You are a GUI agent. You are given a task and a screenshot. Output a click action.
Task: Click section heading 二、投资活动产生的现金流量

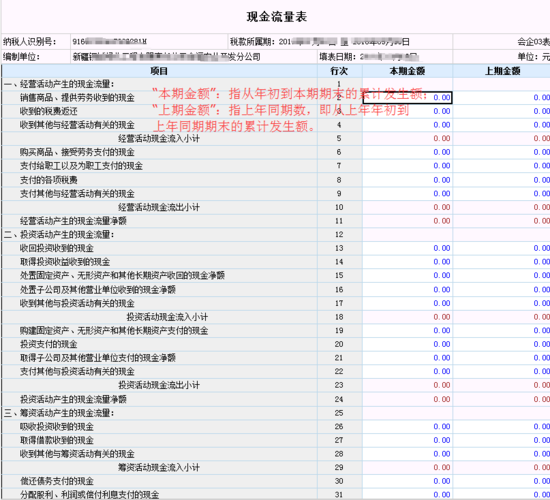tap(59, 235)
